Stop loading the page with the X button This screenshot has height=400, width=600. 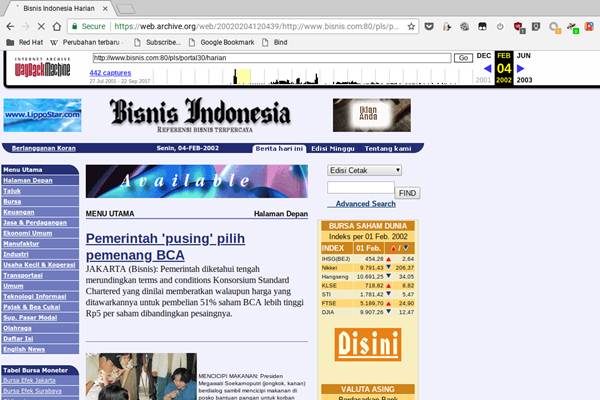click(x=41, y=26)
